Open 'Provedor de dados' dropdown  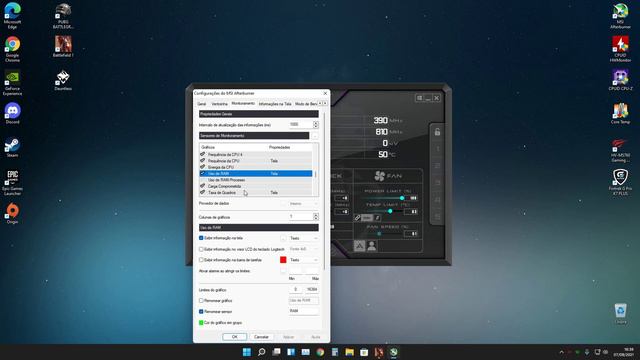(304, 203)
